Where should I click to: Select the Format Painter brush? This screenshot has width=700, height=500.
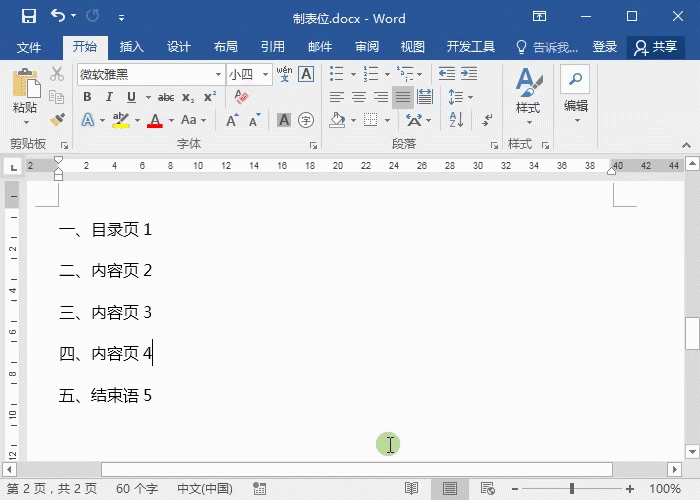click(x=57, y=119)
